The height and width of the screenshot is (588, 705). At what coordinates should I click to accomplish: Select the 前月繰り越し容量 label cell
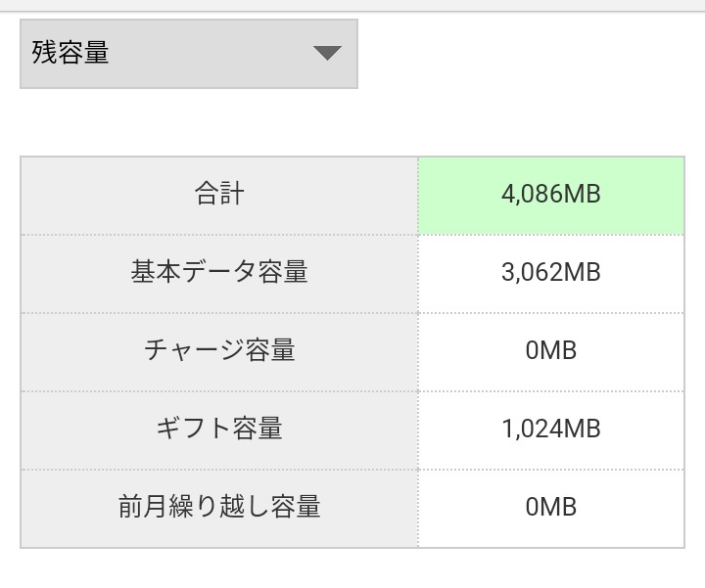[219, 507]
